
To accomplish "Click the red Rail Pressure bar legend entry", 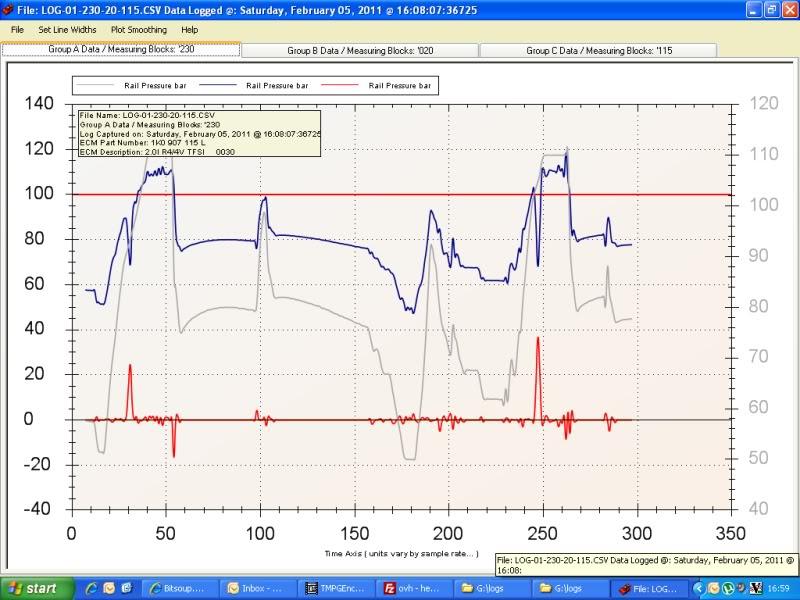I will [x=376, y=86].
